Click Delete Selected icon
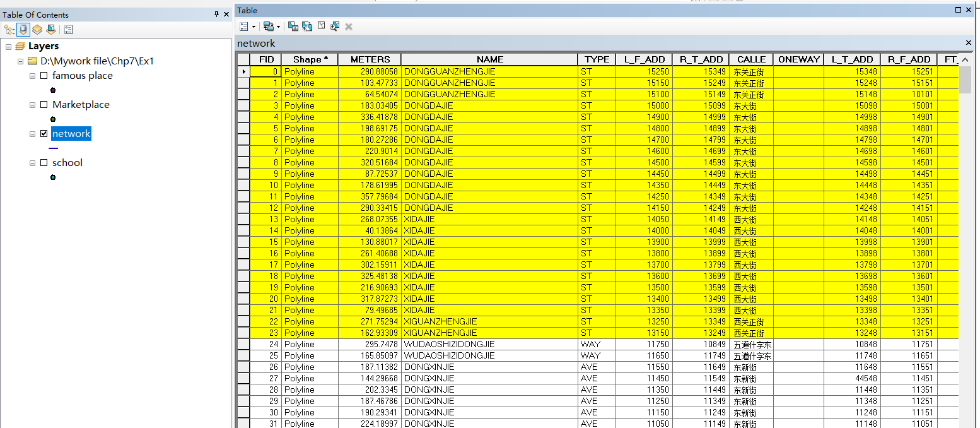 pos(349,27)
